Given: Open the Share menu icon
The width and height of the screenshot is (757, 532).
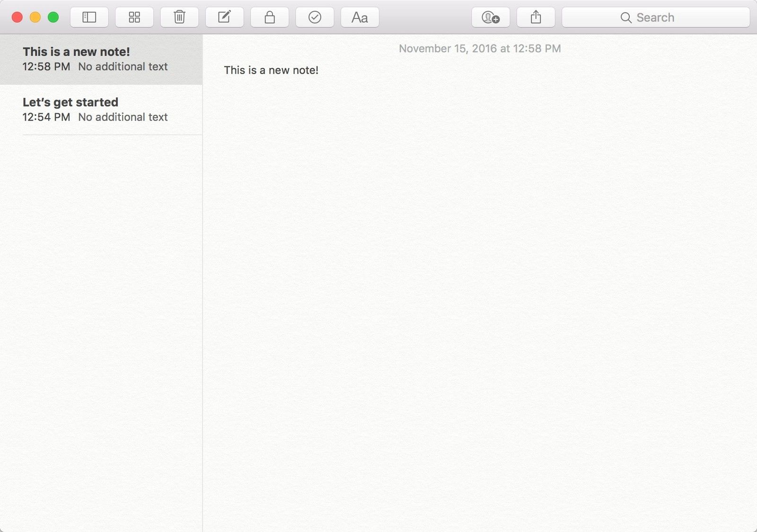Looking at the screenshot, I should coord(536,17).
